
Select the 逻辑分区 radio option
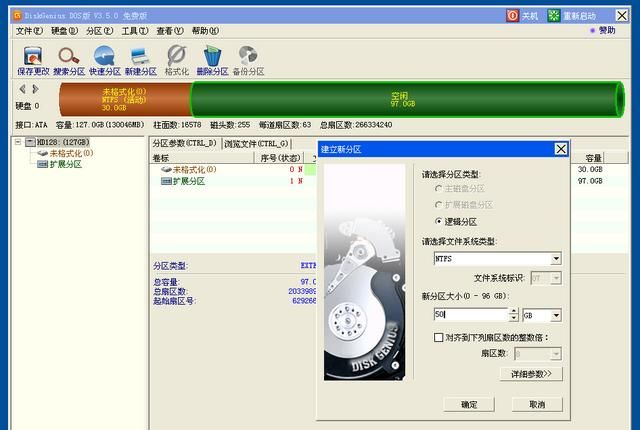pyautogui.click(x=438, y=221)
